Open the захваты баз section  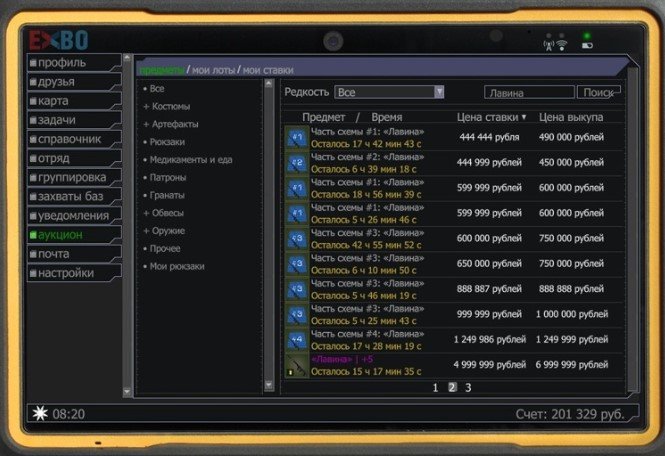75,196
